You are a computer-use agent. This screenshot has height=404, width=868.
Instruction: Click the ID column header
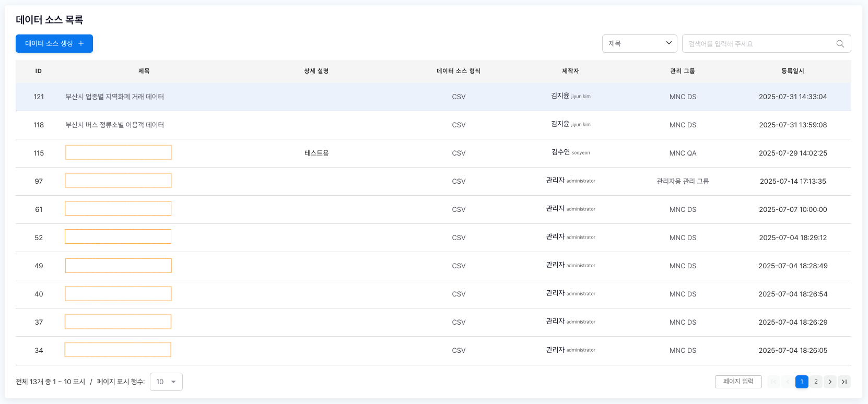[x=38, y=71]
